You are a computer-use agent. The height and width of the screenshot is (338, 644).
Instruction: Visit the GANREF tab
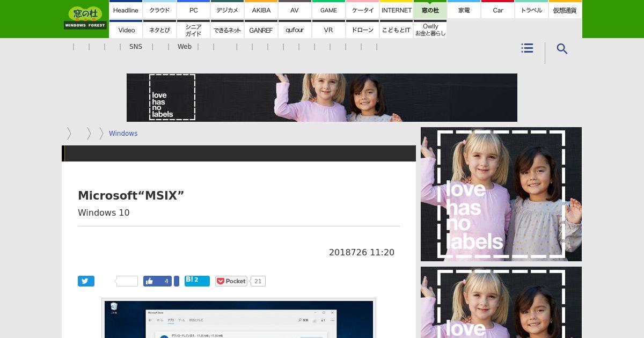point(261,30)
